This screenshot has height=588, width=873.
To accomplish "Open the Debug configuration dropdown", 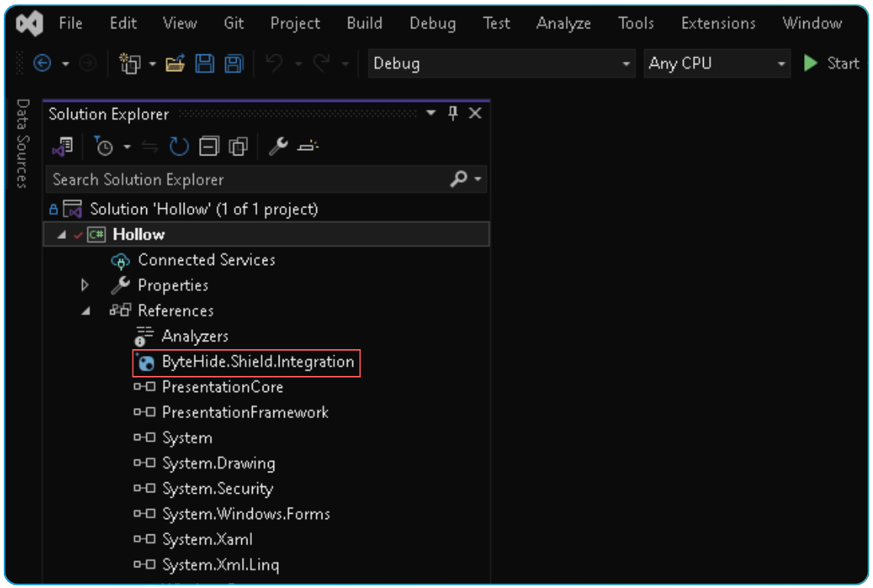I will [626, 64].
